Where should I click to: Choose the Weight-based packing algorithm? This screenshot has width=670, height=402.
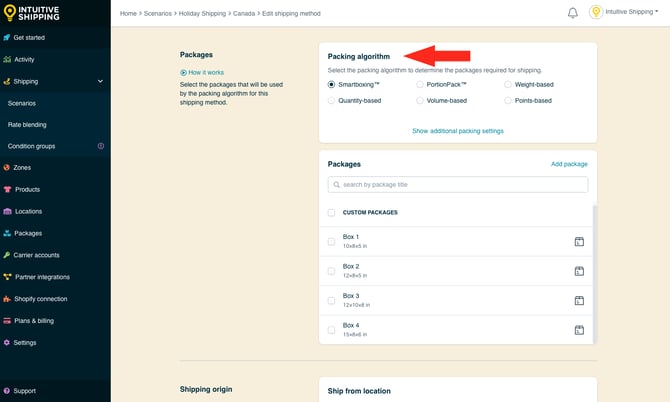[508, 85]
